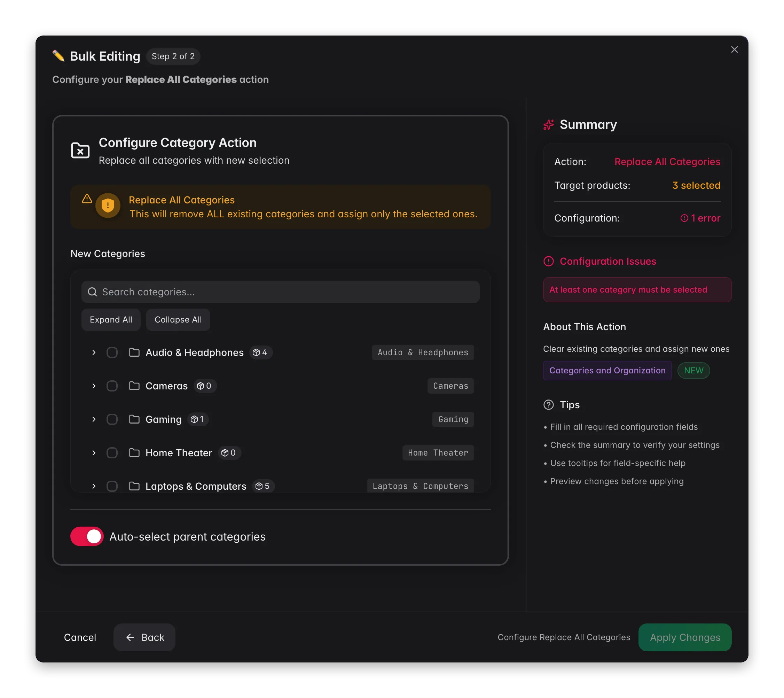The image size is (784, 698).
Task: Click the folder icon for Gaming
Action: (134, 419)
